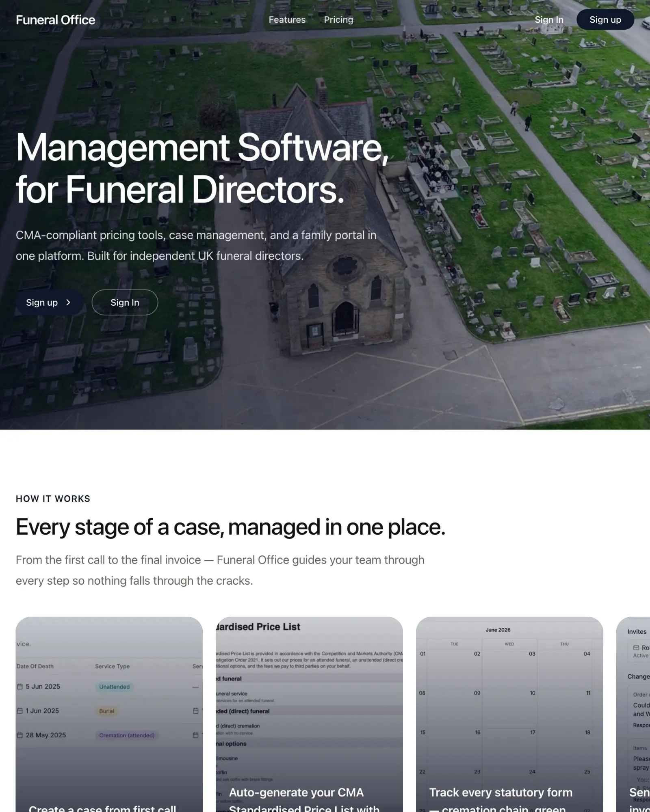Select the Burial service type badge
This screenshot has width=650, height=812.
pos(106,711)
